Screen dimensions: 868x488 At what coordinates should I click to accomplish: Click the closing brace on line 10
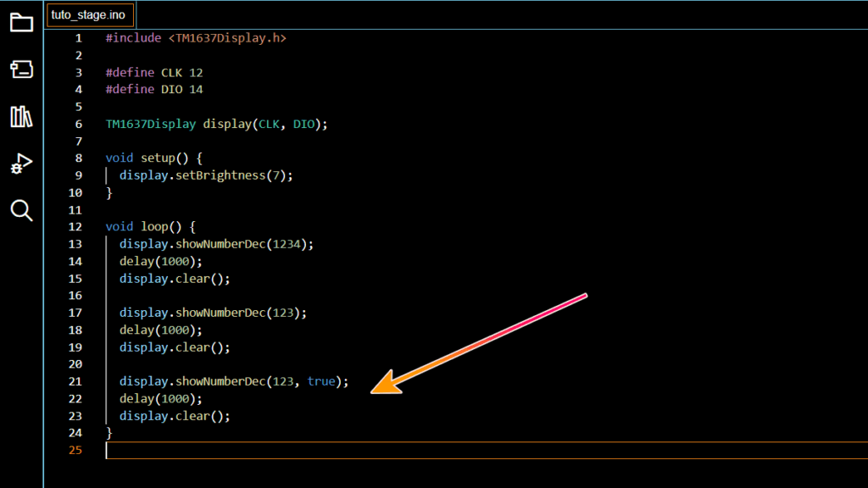pyautogui.click(x=109, y=192)
